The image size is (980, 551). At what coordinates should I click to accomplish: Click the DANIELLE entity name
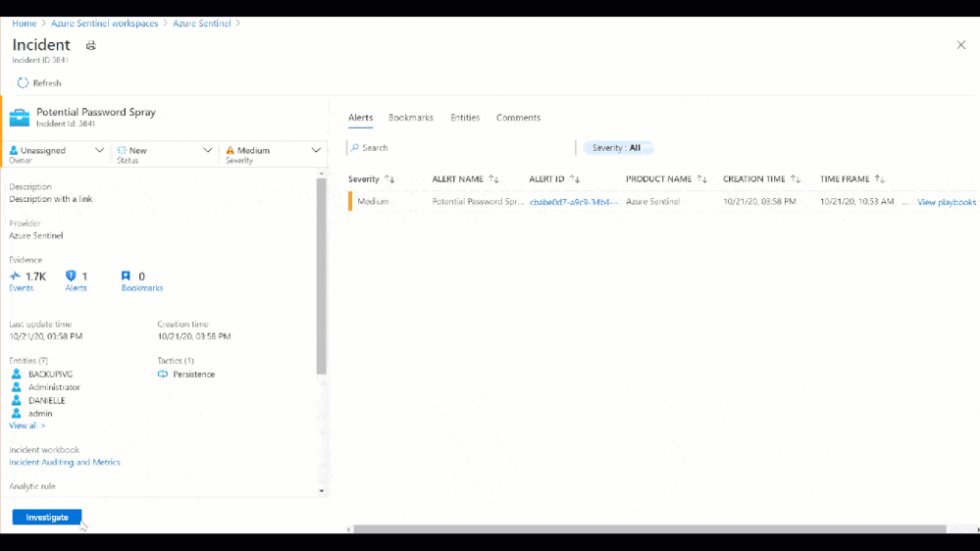[47, 400]
